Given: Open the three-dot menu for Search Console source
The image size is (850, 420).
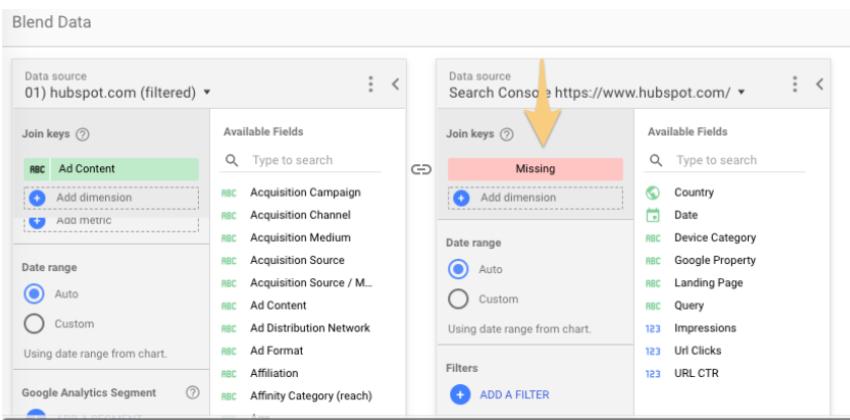Looking at the screenshot, I should click(x=795, y=84).
